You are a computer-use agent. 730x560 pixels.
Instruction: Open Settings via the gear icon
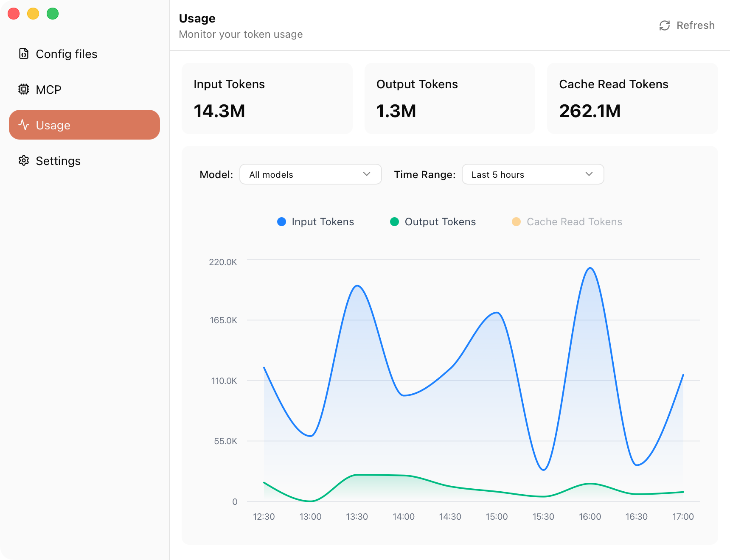[24, 161]
